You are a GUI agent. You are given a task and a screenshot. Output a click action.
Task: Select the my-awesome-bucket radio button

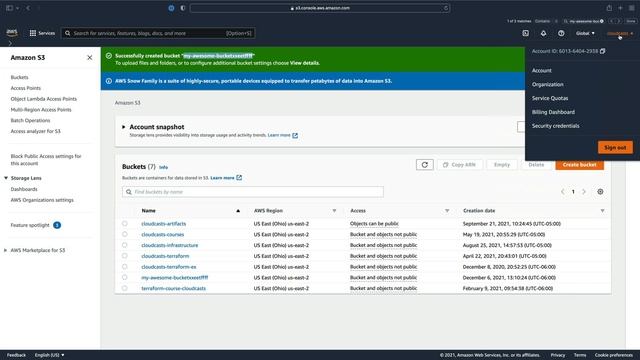pyautogui.click(x=124, y=277)
